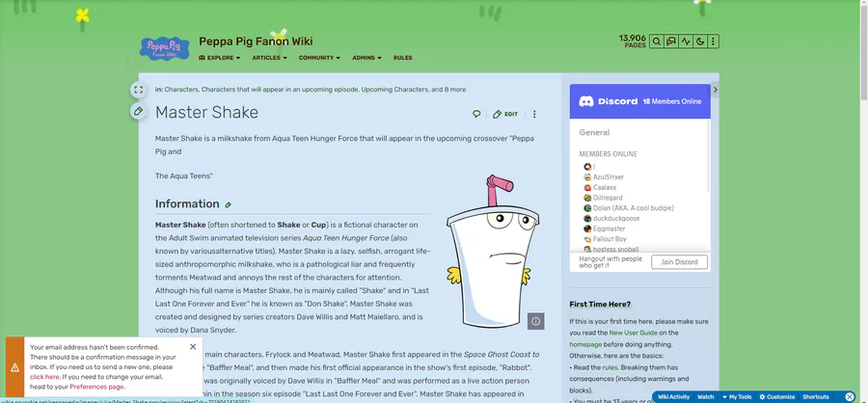Image resolution: width=868 pixels, height=403 pixels.
Task: Click the EDIT button beside the title
Action: 504,114
